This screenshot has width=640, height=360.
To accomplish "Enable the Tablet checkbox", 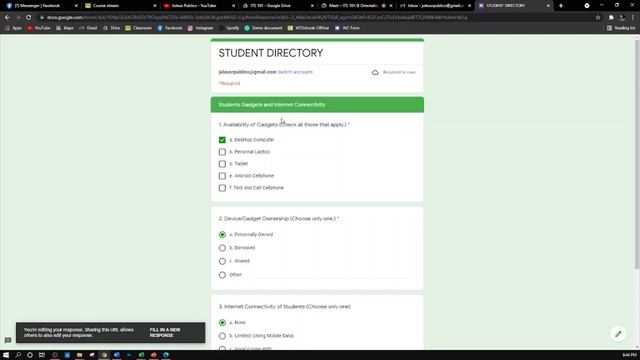I will click(222, 164).
